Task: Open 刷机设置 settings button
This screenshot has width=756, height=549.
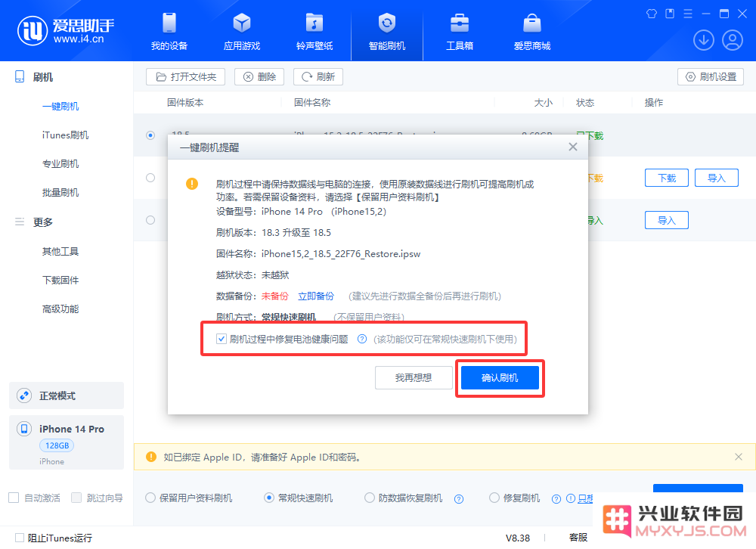Action: click(x=711, y=76)
